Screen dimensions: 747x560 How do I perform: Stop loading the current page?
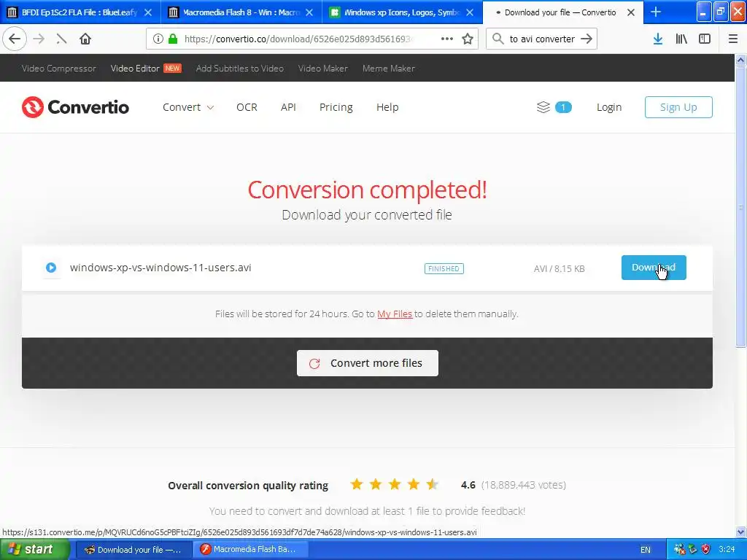click(x=61, y=39)
